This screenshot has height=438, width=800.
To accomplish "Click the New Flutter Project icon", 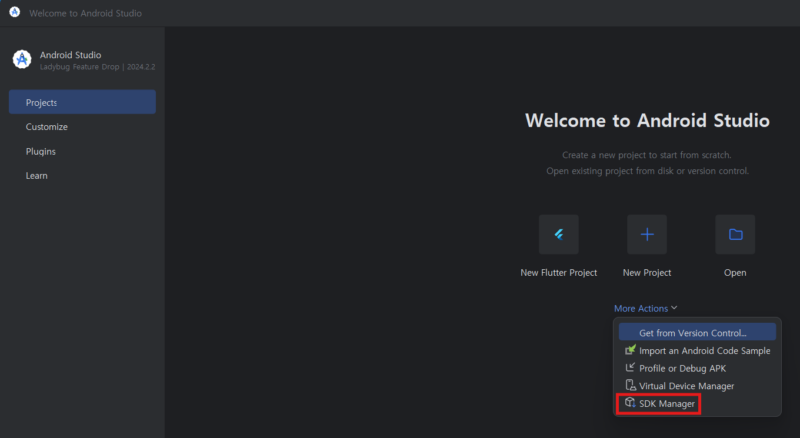I will pyautogui.click(x=559, y=234).
